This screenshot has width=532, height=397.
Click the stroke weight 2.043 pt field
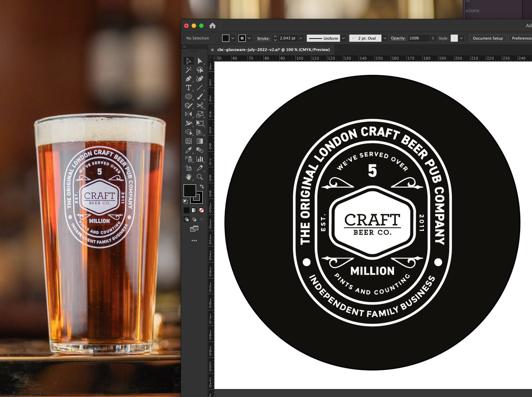pyautogui.click(x=288, y=38)
